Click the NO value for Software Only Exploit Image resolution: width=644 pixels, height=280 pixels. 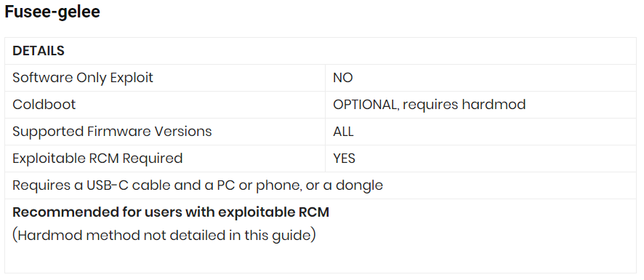(342, 78)
